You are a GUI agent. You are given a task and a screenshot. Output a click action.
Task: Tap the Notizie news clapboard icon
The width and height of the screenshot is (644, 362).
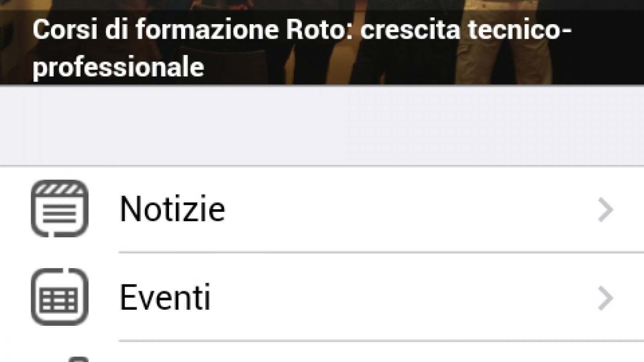[x=60, y=208]
